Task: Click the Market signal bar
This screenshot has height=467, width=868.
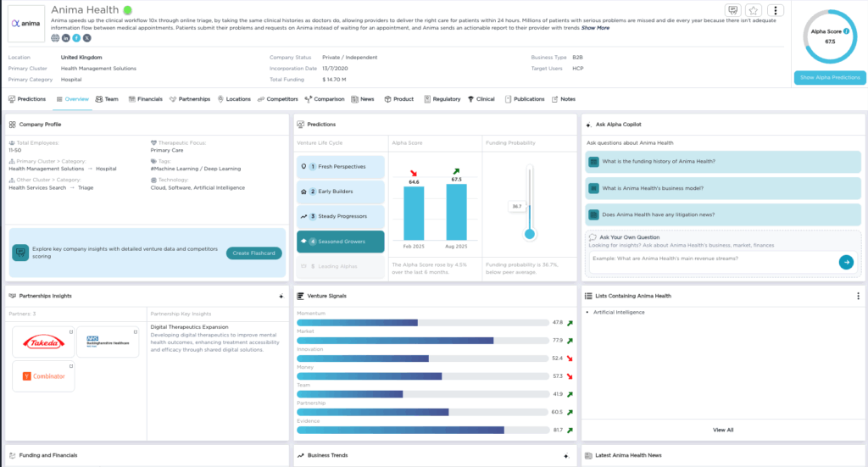Action: (423, 341)
